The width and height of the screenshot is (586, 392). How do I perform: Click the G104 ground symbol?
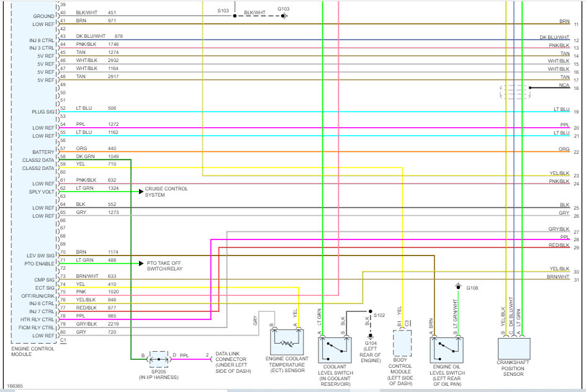point(371,336)
